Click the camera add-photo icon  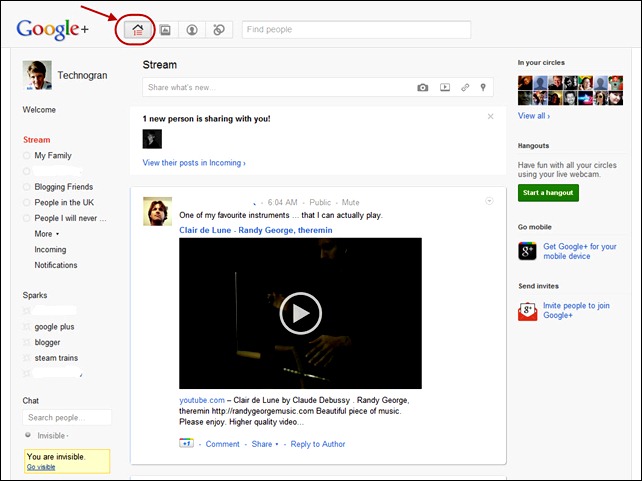(423, 88)
